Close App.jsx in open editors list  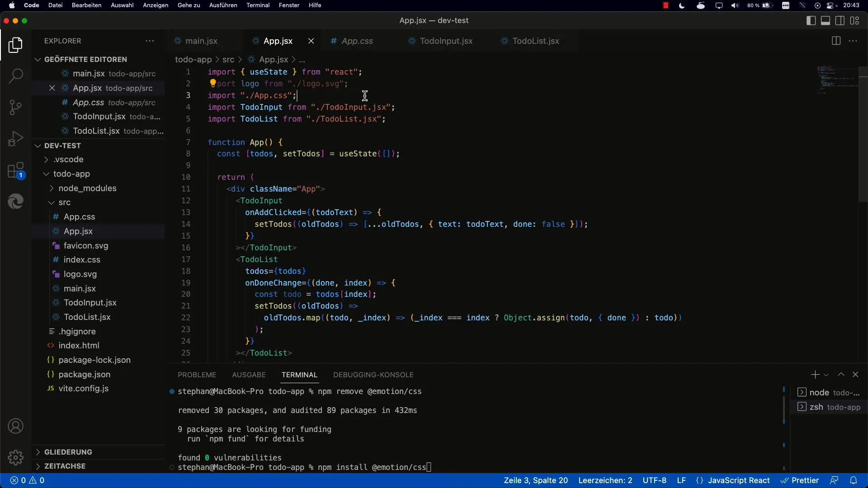click(x=52, y=88)
